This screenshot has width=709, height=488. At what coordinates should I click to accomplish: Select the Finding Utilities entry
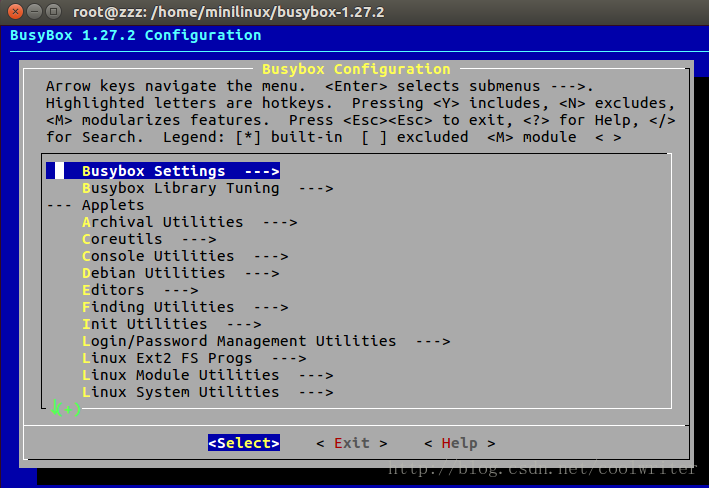[185, 307]
